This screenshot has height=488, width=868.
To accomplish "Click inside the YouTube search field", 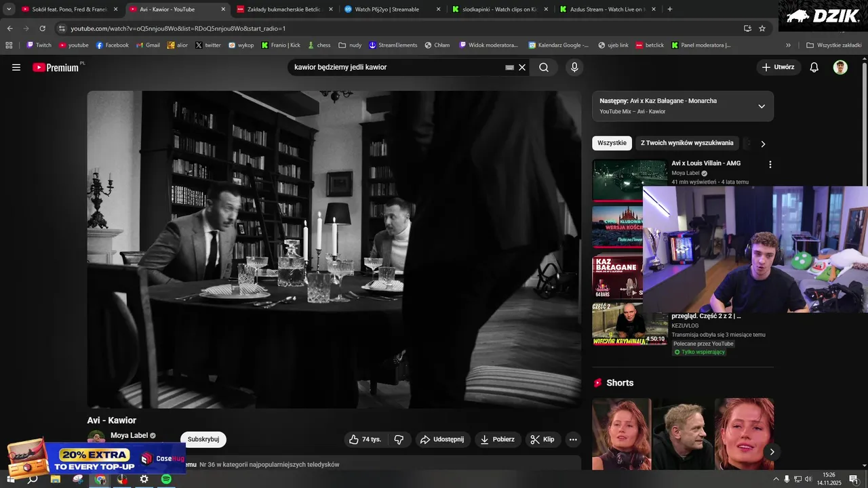I will (x=397, y=67).
